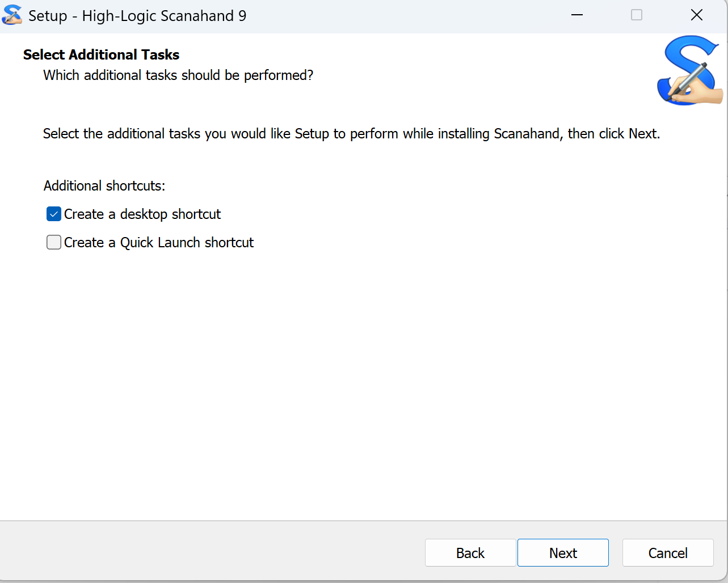Click the "Additional shortcuts:" group label
Viewport: 728px width, 583px height.
pyautogui.click(x=104, y=186)
